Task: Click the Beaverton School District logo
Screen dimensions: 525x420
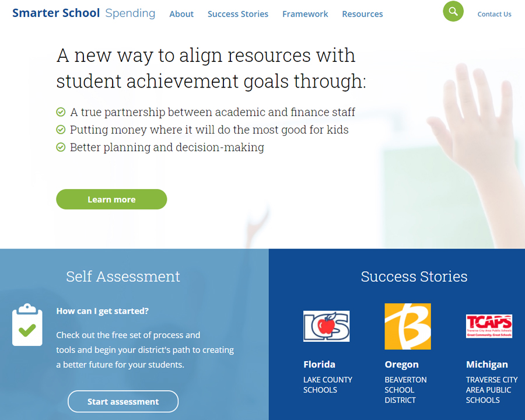Action: coord(408,326)
